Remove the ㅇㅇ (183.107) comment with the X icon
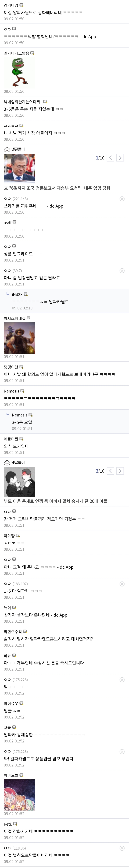The width and height of the screenshot is (129, 868). [x=122, y=584]
